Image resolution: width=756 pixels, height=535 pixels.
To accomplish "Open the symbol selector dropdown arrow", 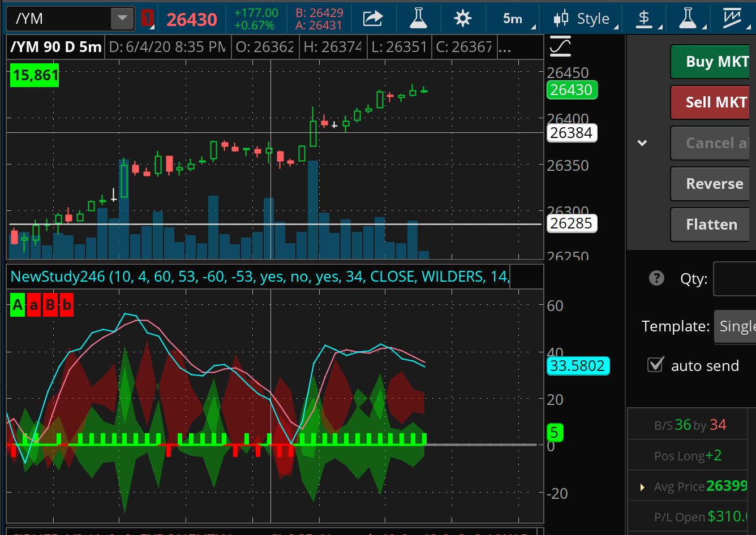I will pyautogui.click(x=123, y=19).
